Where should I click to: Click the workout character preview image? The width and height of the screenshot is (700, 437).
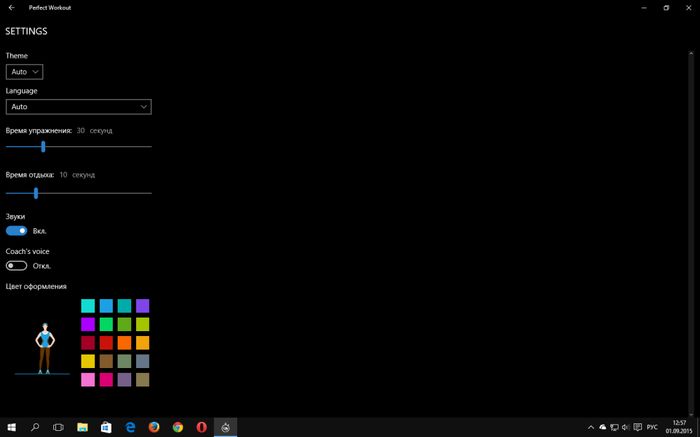[43, 347]
